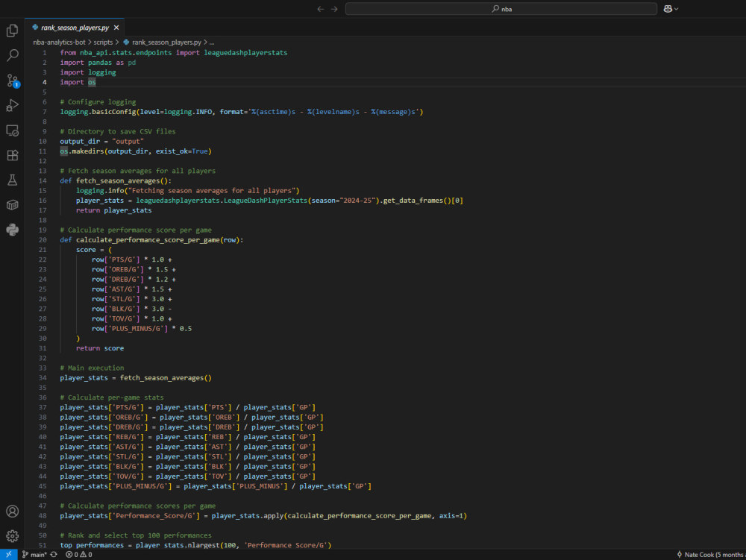Viewport: 746px width, 560px height.
Task: Open the Remote Explorer view
Action: 13,130
